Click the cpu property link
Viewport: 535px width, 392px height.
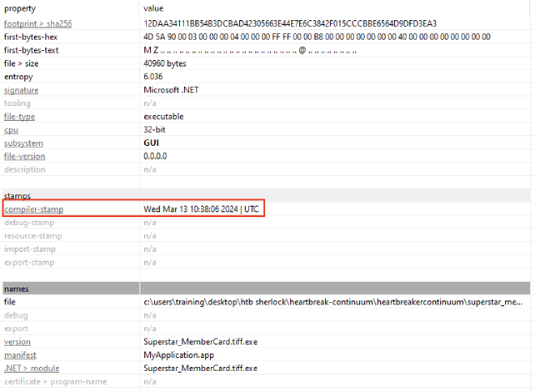(11, 130)
